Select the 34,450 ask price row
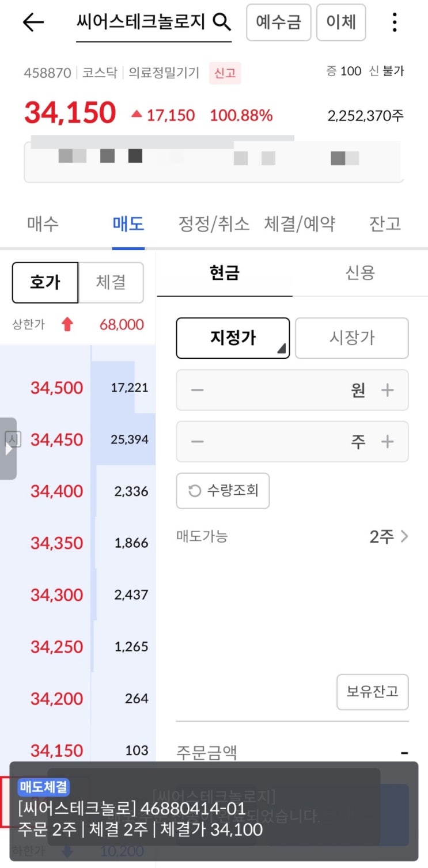428x868 pixels. pyautogui.click(x=78, y=439)
